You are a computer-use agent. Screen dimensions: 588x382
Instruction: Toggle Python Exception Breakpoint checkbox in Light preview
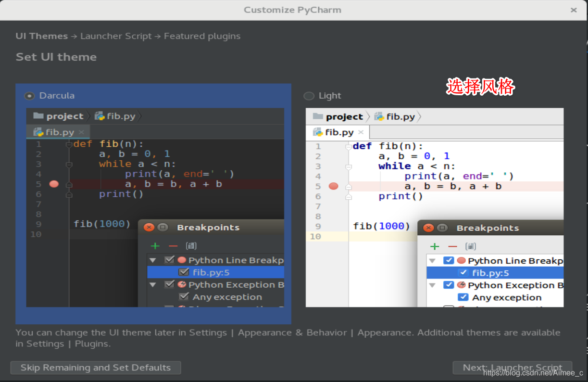coord(449,285)
